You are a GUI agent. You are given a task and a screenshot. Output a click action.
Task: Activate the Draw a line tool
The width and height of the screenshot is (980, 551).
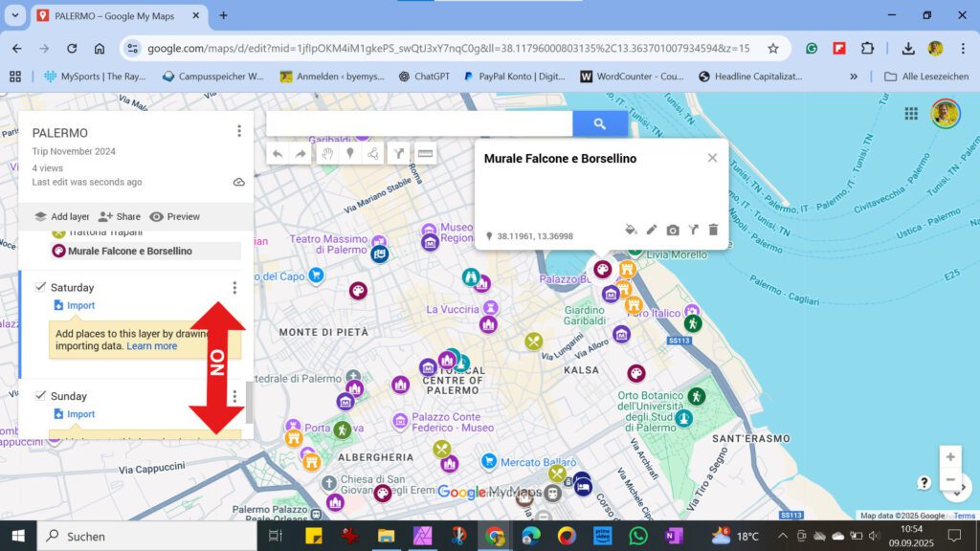375,153
